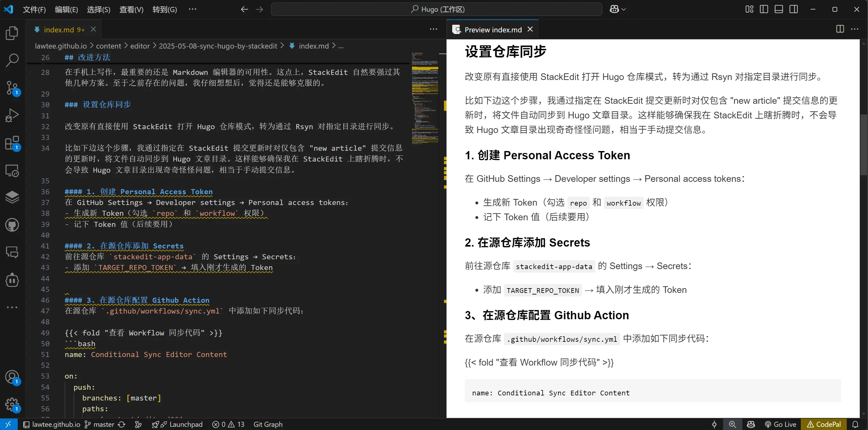Open the Accounts menu icon

point(12,377)
